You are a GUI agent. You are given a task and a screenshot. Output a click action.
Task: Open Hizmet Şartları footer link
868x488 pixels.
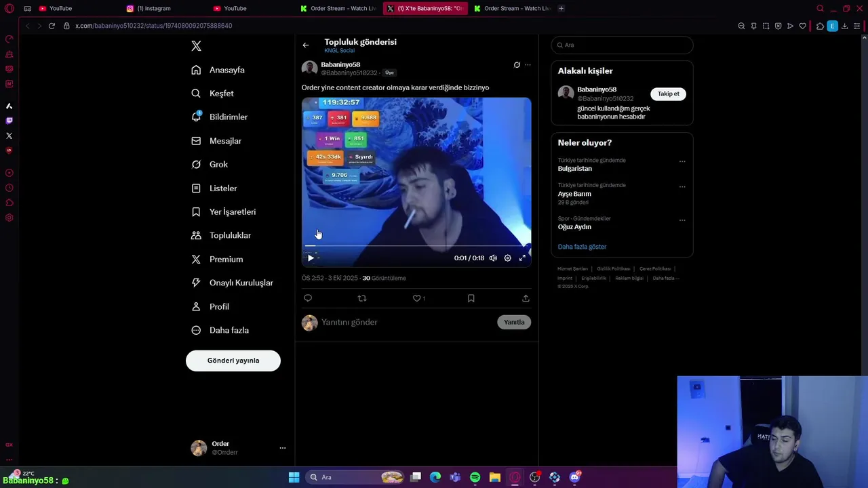point(573,269)
